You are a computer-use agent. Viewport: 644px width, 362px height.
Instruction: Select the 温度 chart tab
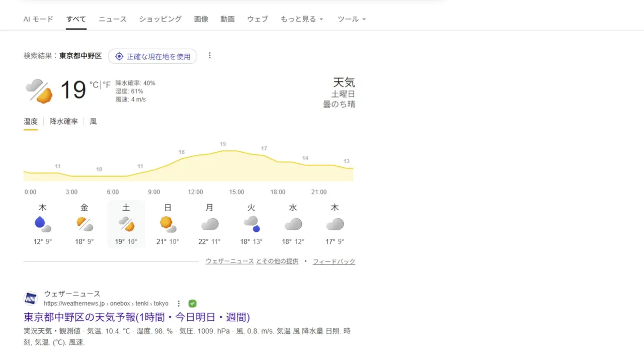[x=31, y=122]
